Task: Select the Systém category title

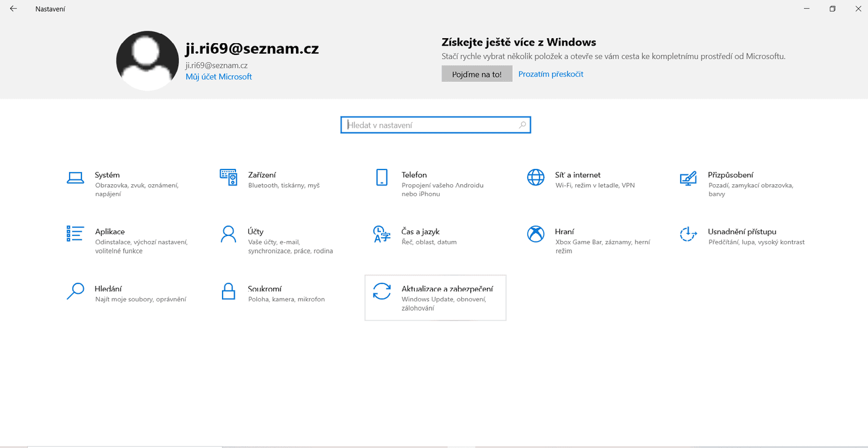Action: (x=107, y=175)
